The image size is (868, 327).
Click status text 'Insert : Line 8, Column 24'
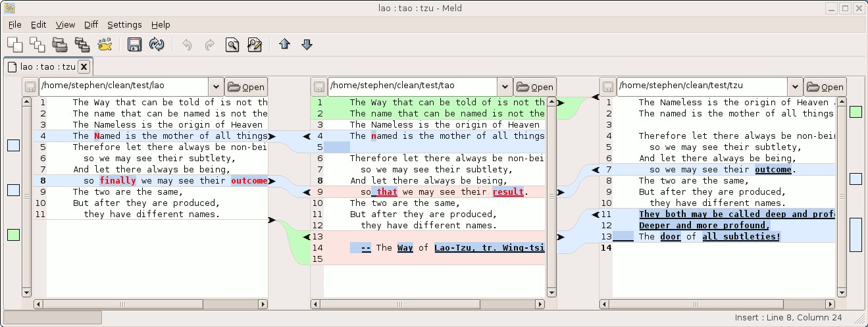787,318
